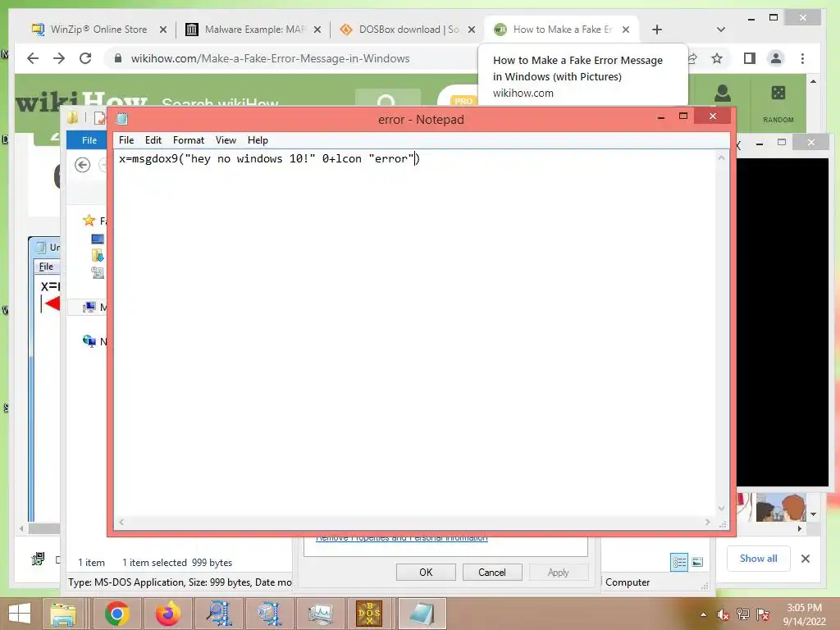Screen dimensions: 840x630
Task: Switch to DOSBox download browser tab
Action: coord(409,30)
